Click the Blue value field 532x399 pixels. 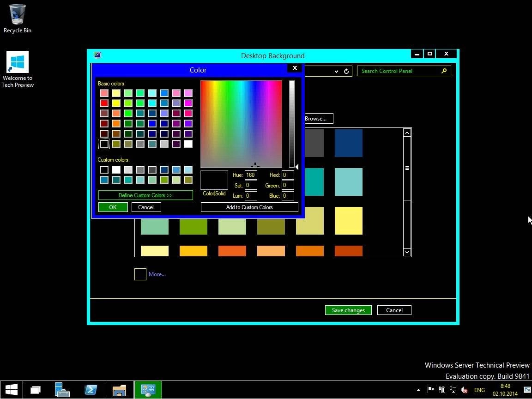288,196
